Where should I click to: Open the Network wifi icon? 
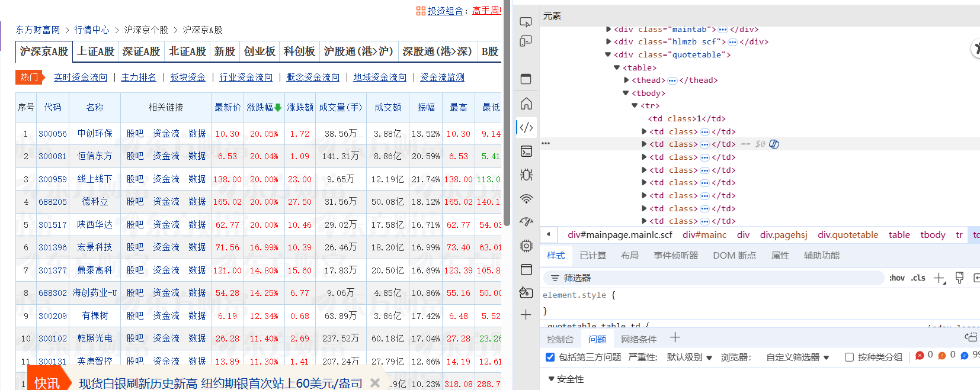526,199
